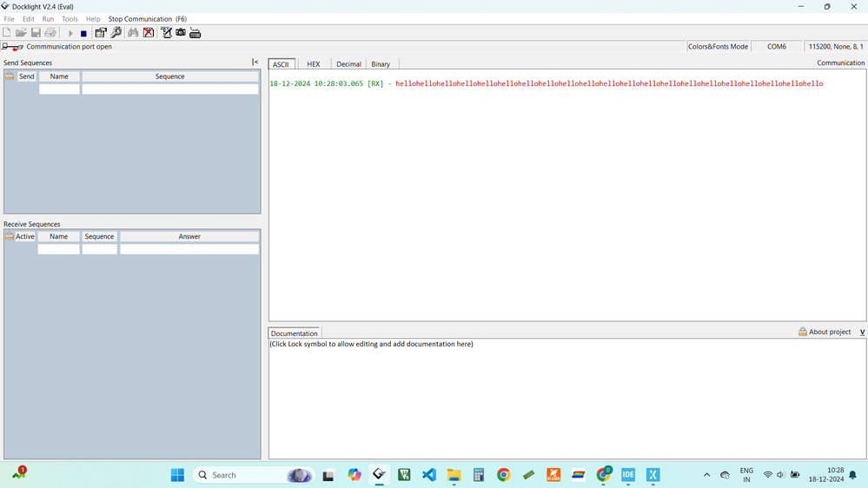Click the keyboard console toolbar icon
This screenshot has height=488, width=868.
click(195, 33)
